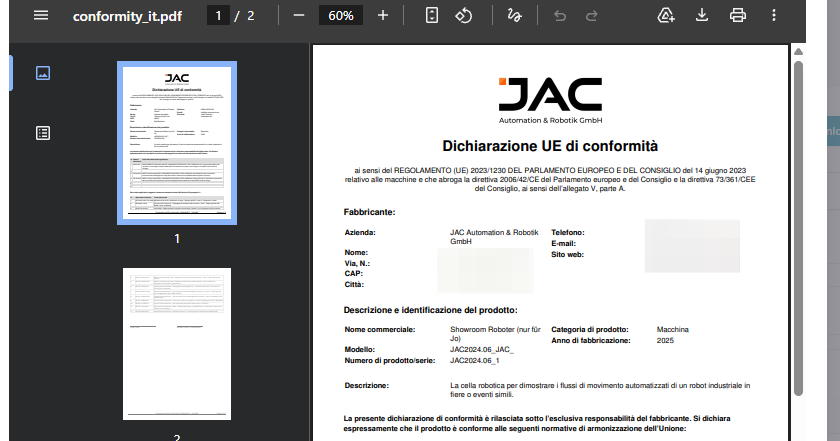Rotate the document counterclockwise
840x441 pixels.
464,16
